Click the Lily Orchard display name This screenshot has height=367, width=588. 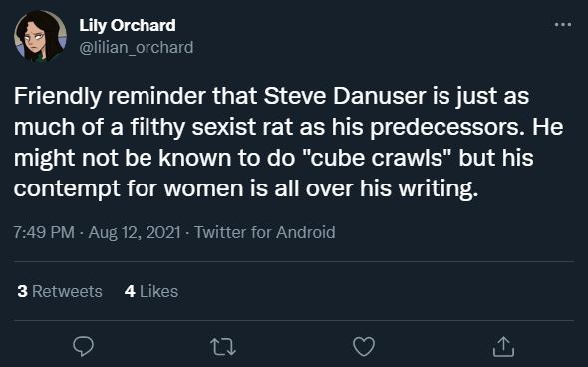pyautogui.click(x=128, y=25)
